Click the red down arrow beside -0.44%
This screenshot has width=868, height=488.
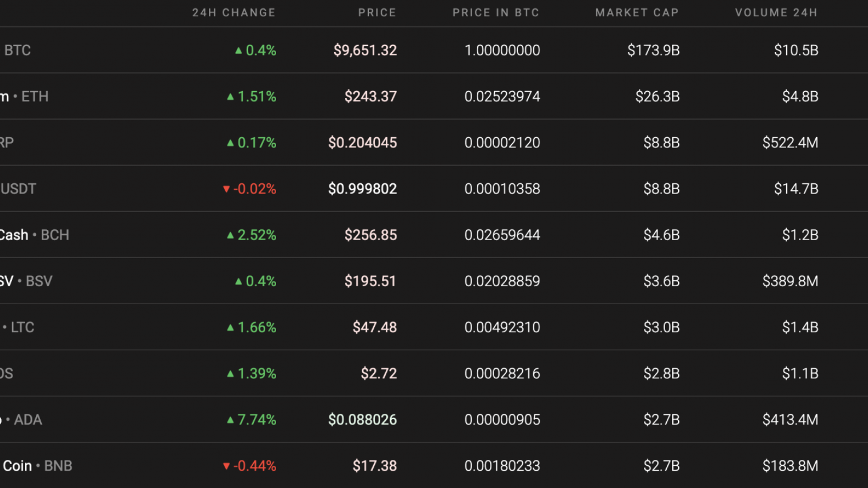click(x=226, y=466)
